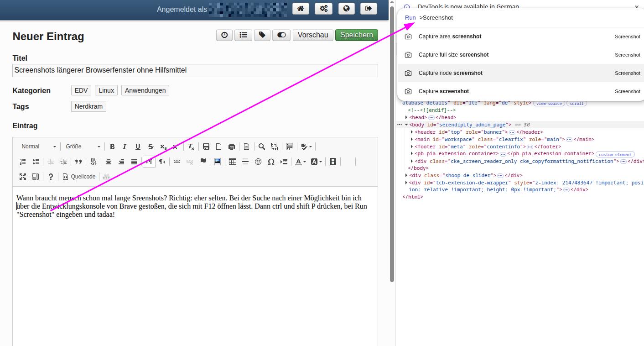
Task: Open the text color dropdown
Action: click(x=300, y=162)
